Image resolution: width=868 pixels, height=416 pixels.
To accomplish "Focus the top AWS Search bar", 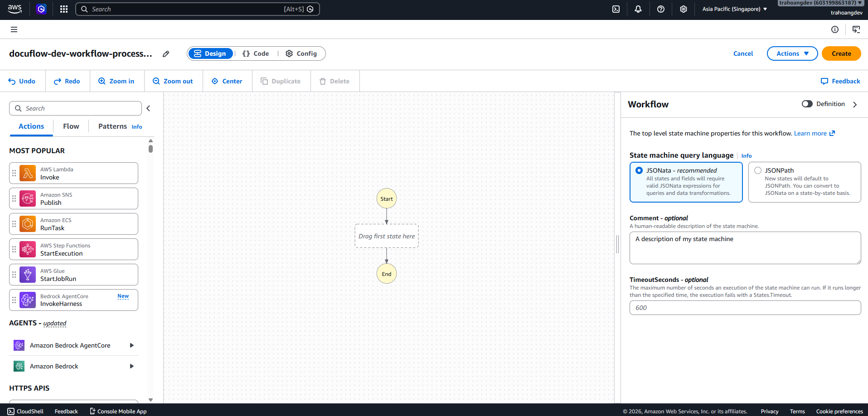I will [x=197, y=9].
